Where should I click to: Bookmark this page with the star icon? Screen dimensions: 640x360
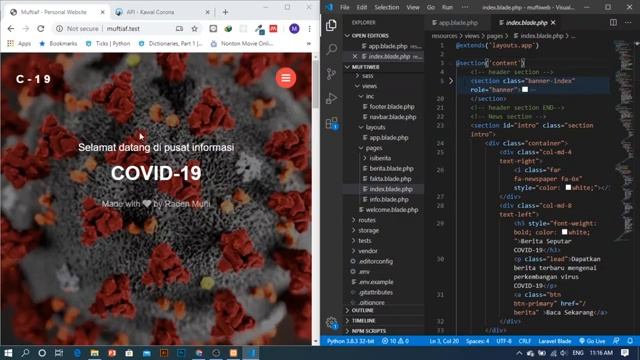194,29
